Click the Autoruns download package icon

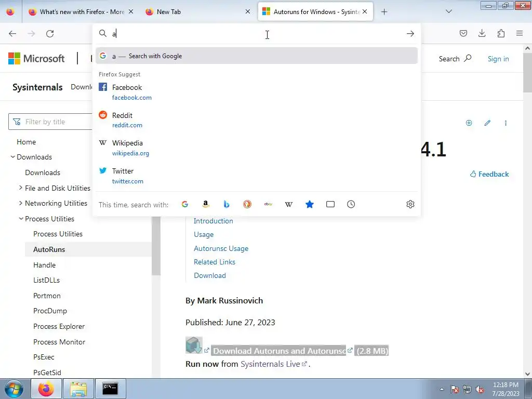pos(194,345)
